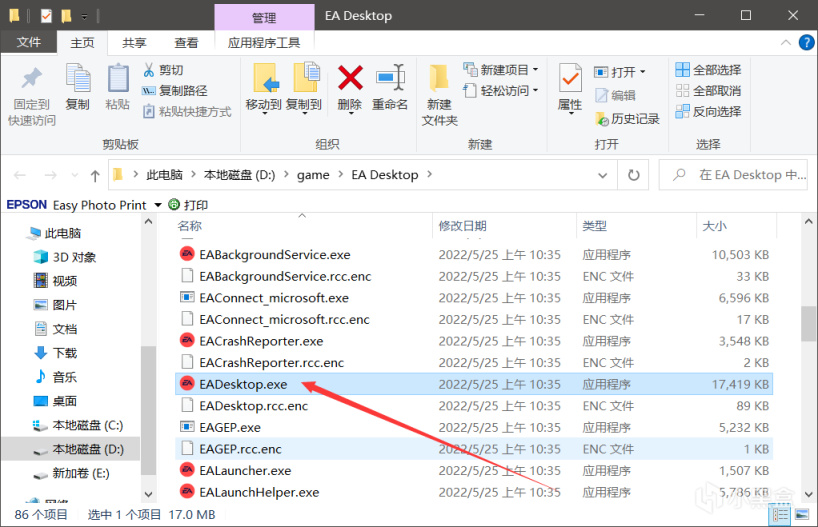Create New folder (新建文件夹)
Image resolution: width=818 pixels, height=527 pixels.
[439, 95]
